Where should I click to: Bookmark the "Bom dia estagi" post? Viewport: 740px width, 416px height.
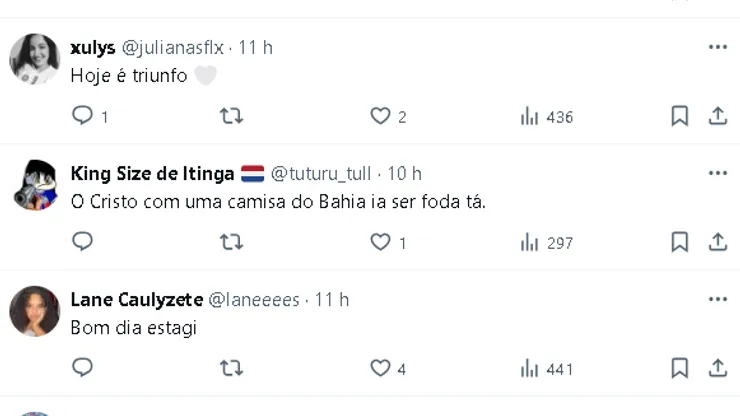coord(679,368)
